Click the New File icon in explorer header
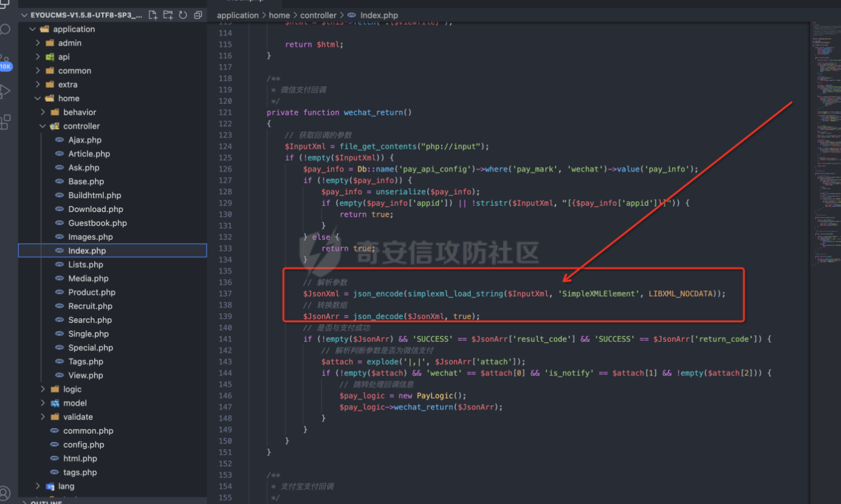Image resolution: width=841 pixels, height=504 pixels. pyautogui.click(x=153, y=15)
